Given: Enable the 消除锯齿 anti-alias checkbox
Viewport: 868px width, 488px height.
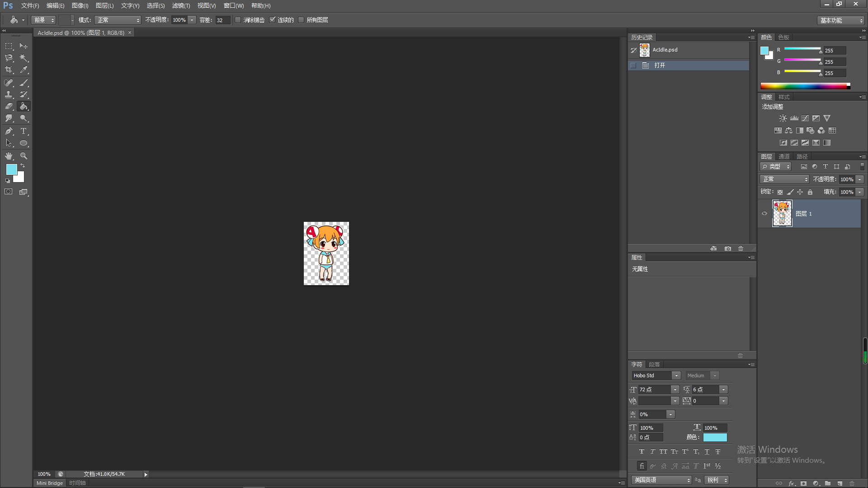Looking at the screenshot, I should tap(238, 20).
